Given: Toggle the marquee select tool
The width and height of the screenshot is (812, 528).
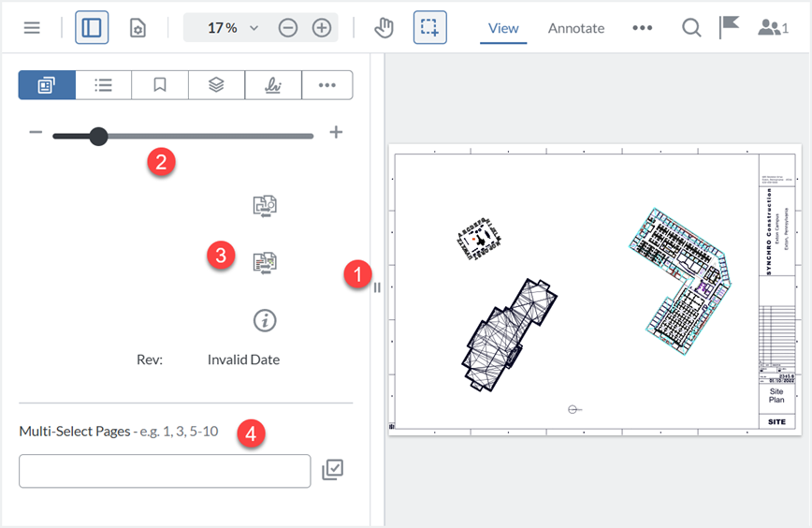Looking at the screenshot, I should 429,28.
